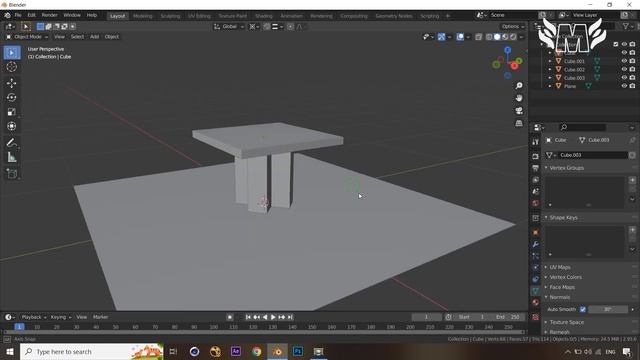The image size is (640, 360).
Task: Open the viewport Add menu
Action: (x=94, y=37)
